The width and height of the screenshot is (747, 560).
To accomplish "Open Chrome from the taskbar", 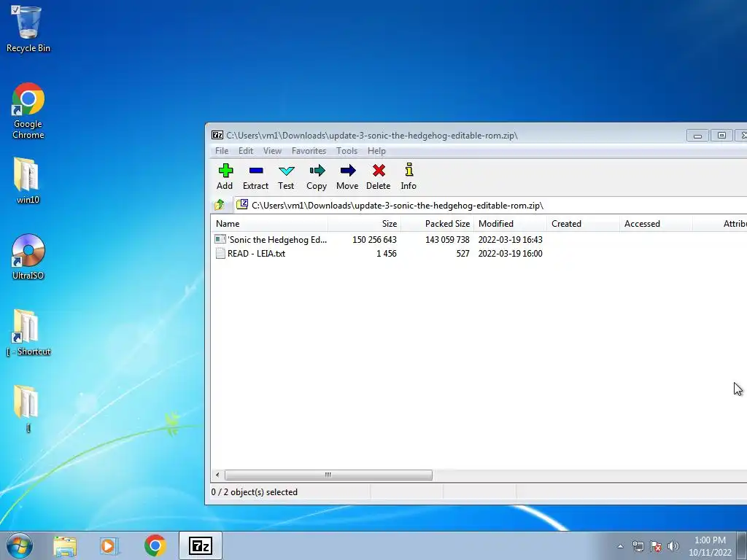I will [x=155, y=546].
